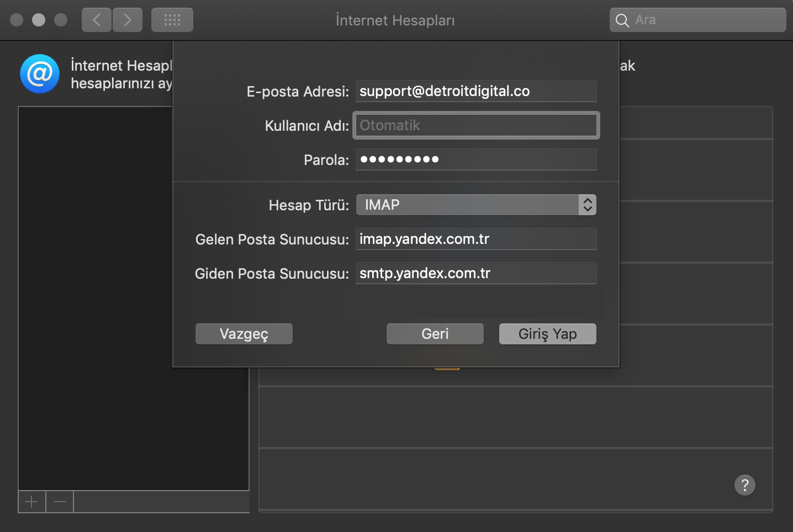The image size is (793, 532).
Task: Remove selected account with the minus icon
Action: coord(59,501)
